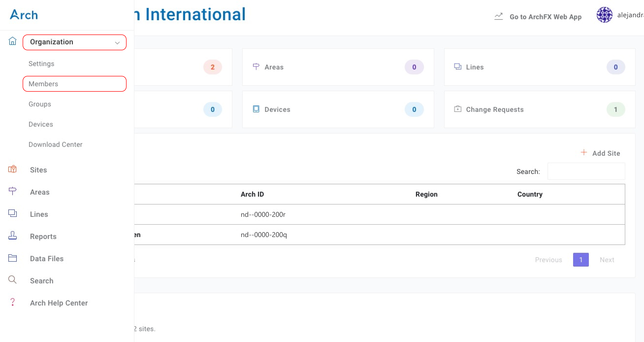The height and width of the screenshot is (342, 644).
Task: Open Arch Help Center link
Action: (59, 303)
